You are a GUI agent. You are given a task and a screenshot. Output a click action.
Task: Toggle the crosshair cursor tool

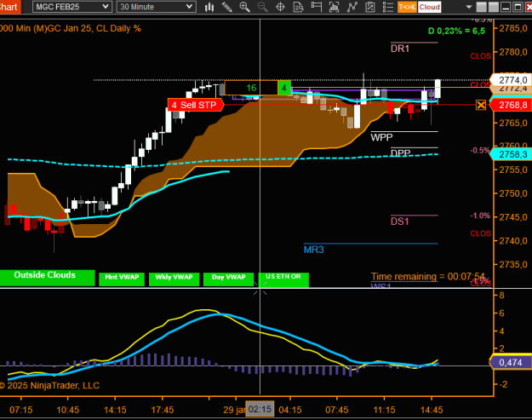pyautogui.click(x=280, y=7)
